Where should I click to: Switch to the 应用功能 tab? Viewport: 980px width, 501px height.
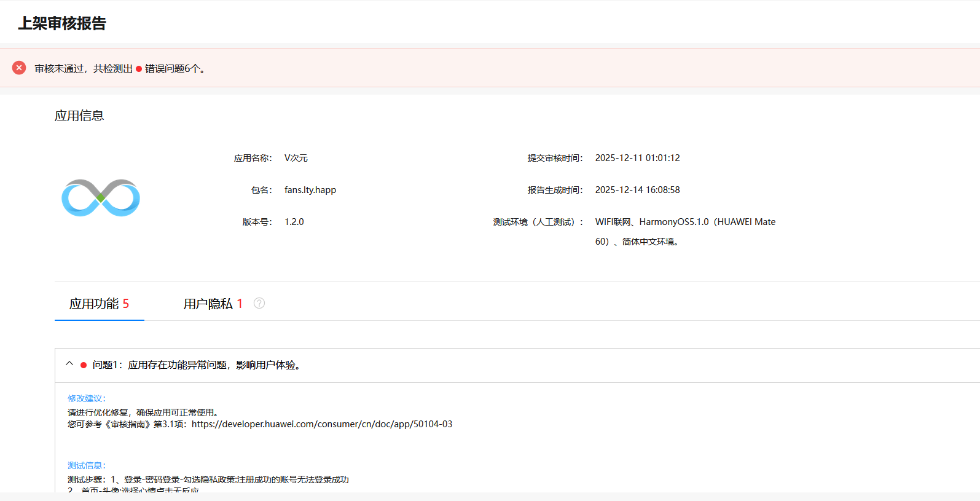tap(99, 304)
